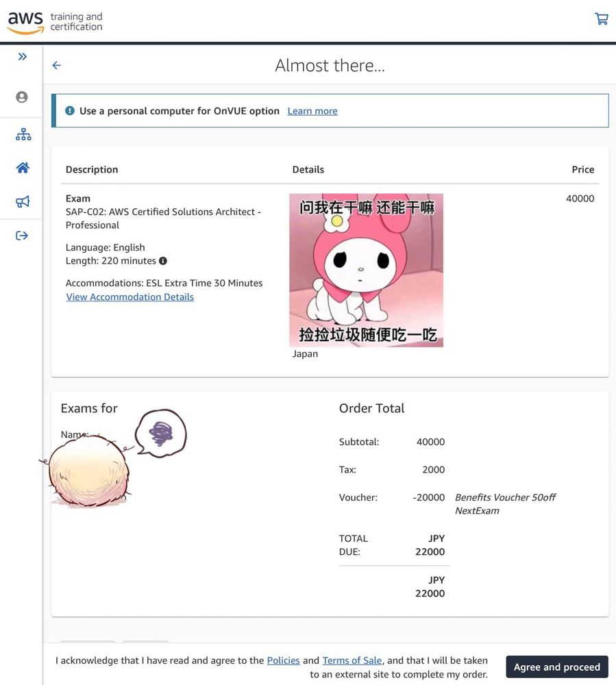Click the Details column header
The width and height of the screenshot is (616, 685).
pos(308,169)
